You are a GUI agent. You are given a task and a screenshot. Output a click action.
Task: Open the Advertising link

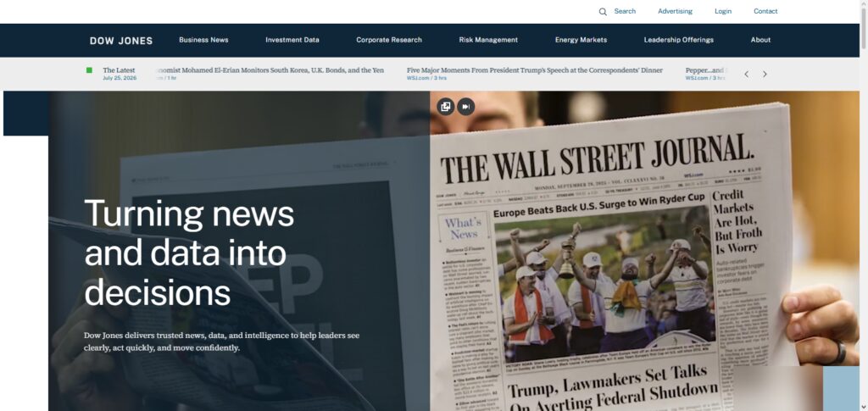[x=675, y=11]
